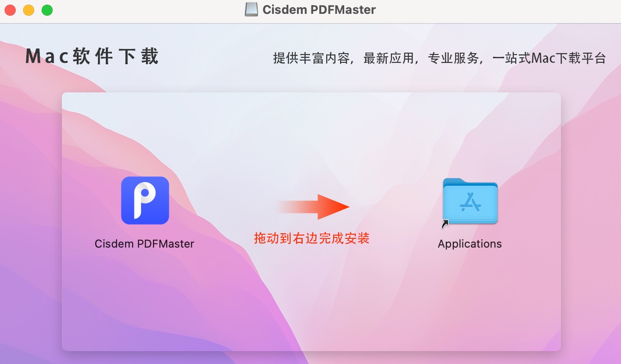
Task: Select the Cisdem PDFMaster app icon
Action: (x=145, y=200)
